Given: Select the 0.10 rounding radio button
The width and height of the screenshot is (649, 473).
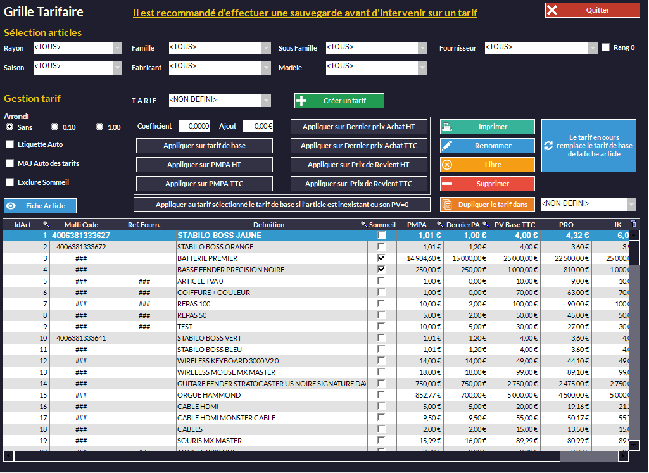Looking at the screenshot, I should 56,127.
